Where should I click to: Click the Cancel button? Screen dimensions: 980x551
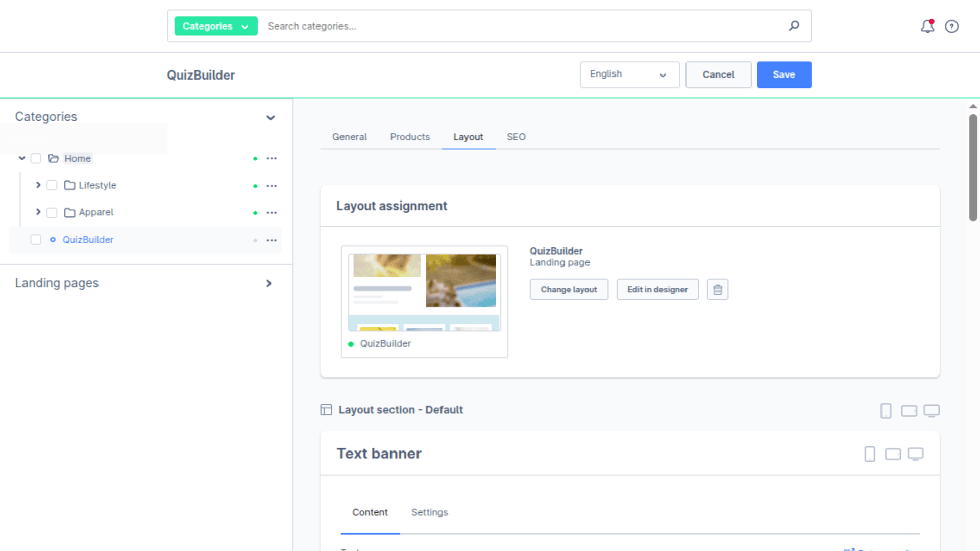[718, 74]
